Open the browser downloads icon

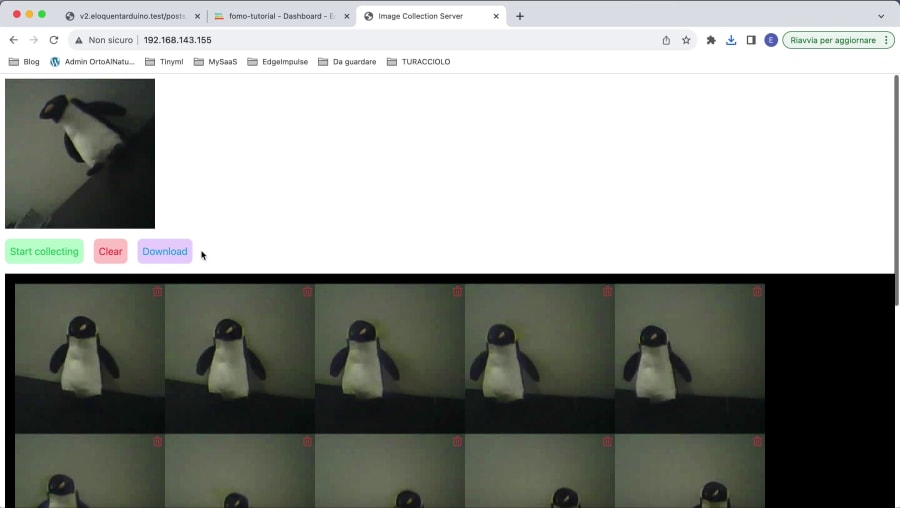pos(731,40)
